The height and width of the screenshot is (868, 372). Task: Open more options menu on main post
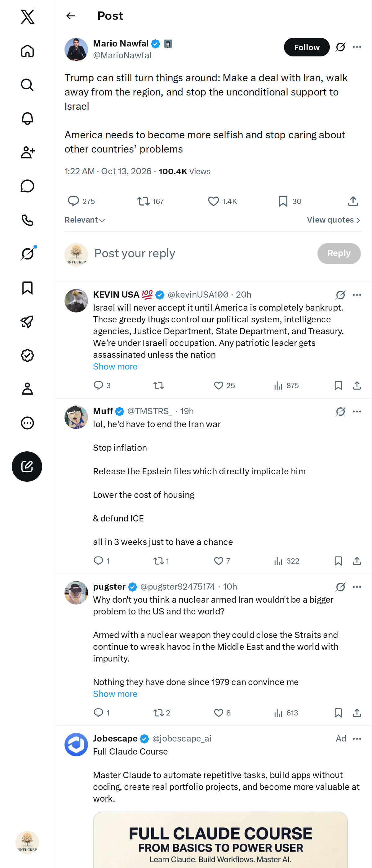click(357, 47)
